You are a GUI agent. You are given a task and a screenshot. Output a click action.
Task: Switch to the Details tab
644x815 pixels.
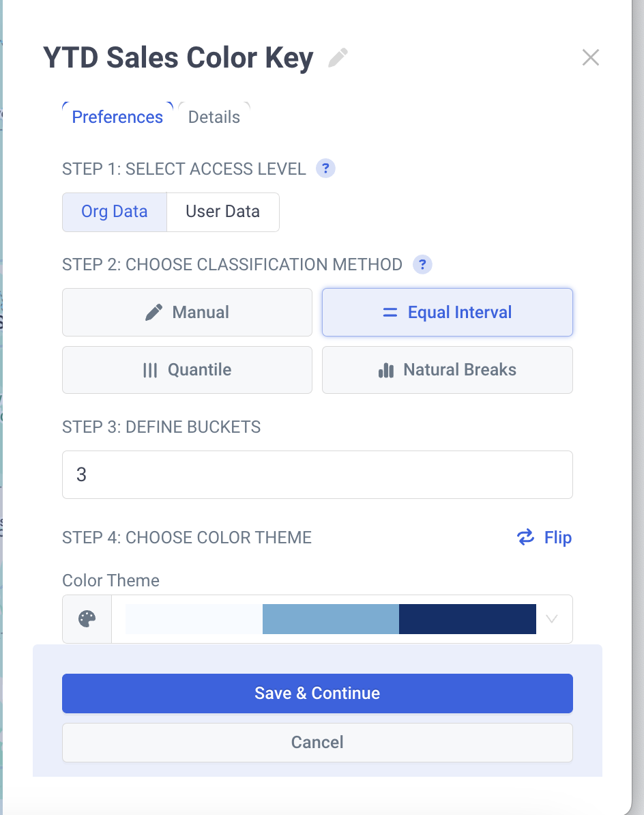214,117
